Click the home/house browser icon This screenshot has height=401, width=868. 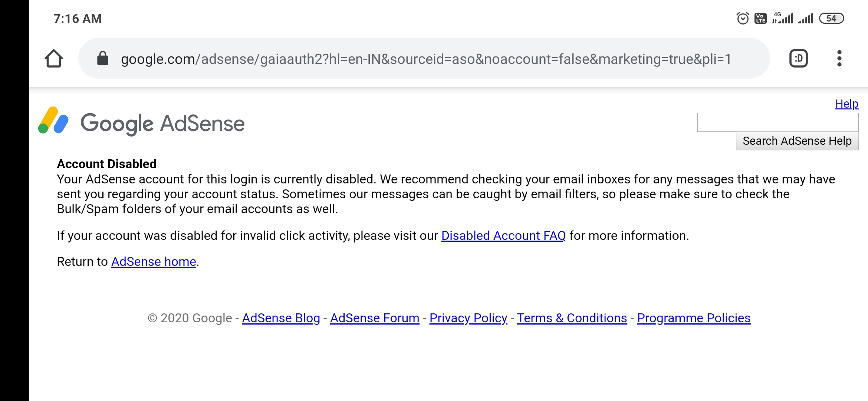54,59
